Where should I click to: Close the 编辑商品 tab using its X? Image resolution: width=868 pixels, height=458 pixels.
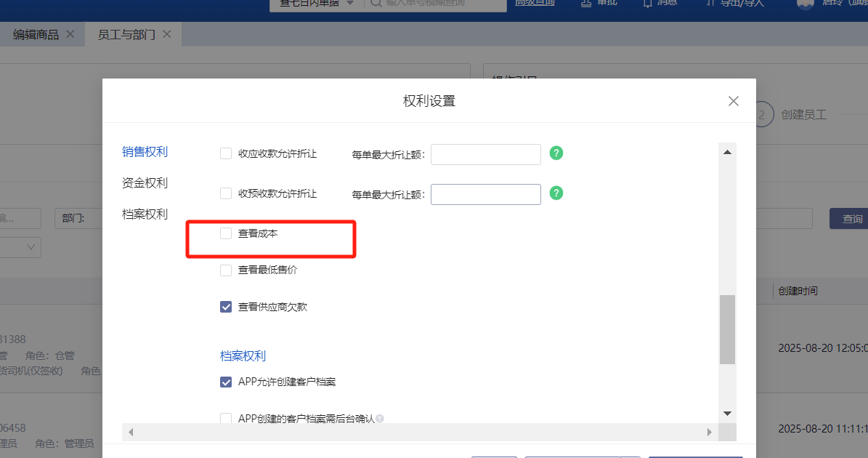(70, 34)
